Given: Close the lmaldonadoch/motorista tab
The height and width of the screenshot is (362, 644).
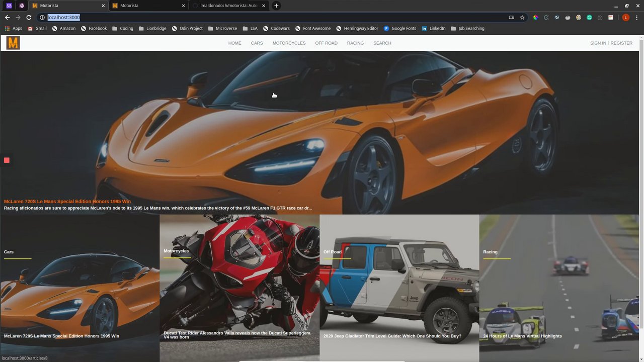Looking at the screenshot, I should (x=264, y=6).
